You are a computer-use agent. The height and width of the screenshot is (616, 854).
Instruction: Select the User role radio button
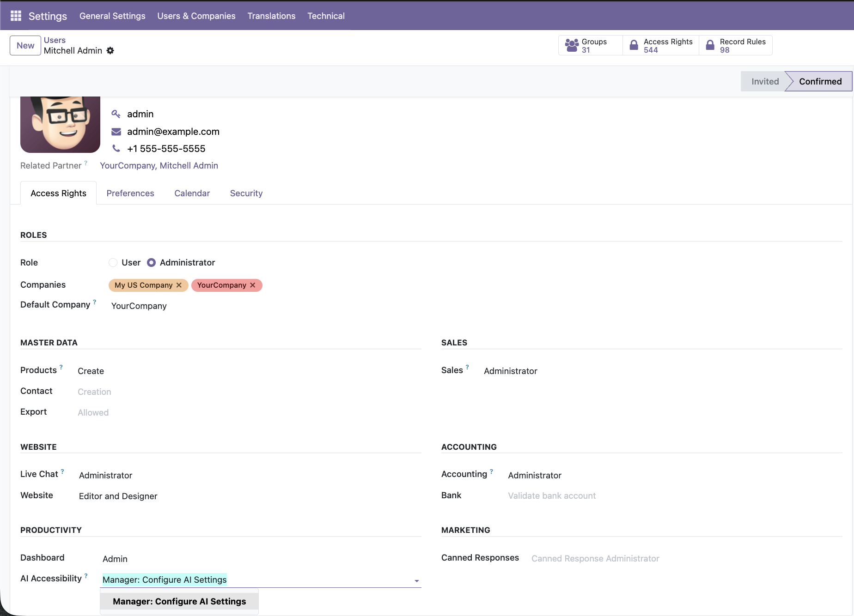(x=113, y=263)
